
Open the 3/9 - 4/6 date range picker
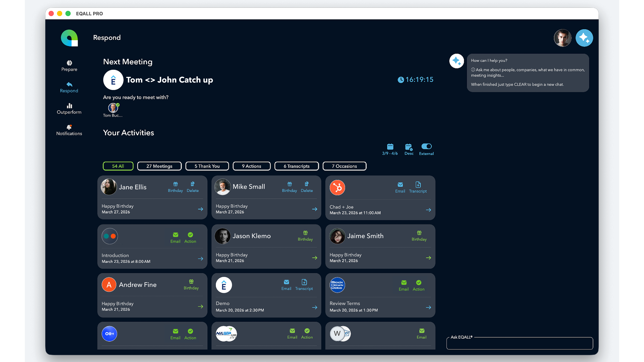(390, 149)
